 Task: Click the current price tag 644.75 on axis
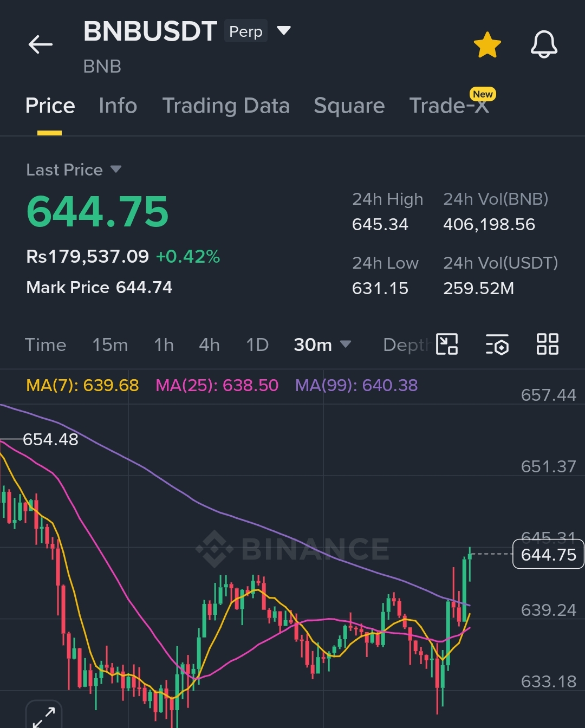pos(548,554)
